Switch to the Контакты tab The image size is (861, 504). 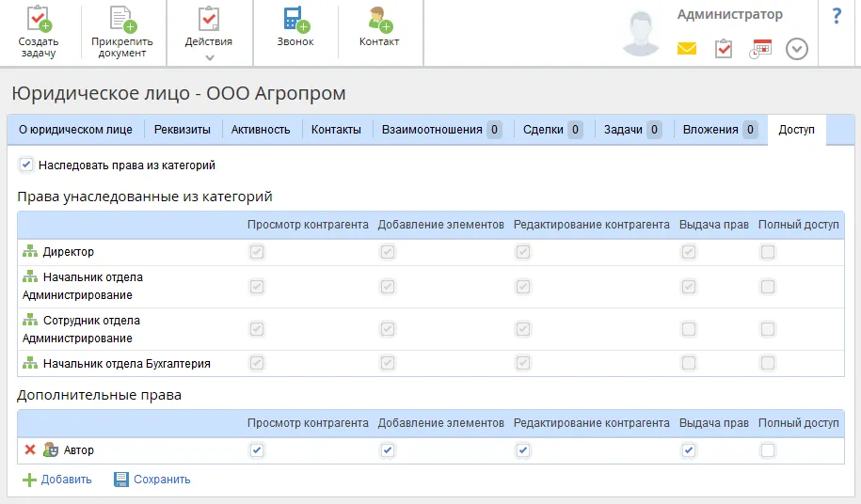tap(336, 130)
